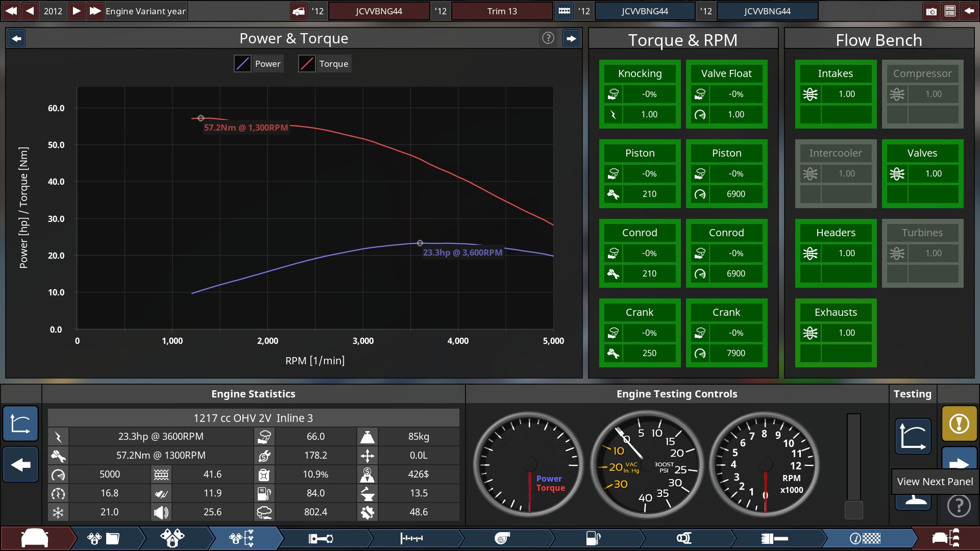
Task: Click the top-right back arrow button
Action: (x=969, y=11)
